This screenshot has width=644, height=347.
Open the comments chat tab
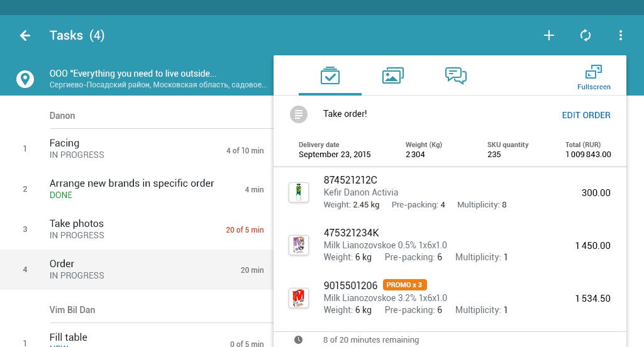455,75
